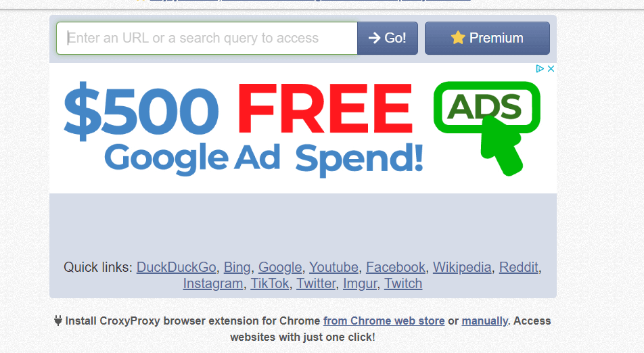Click the plug icon beside Install CroxyProxy
This screenshot has height=353, width=644.
click(58, 321)
